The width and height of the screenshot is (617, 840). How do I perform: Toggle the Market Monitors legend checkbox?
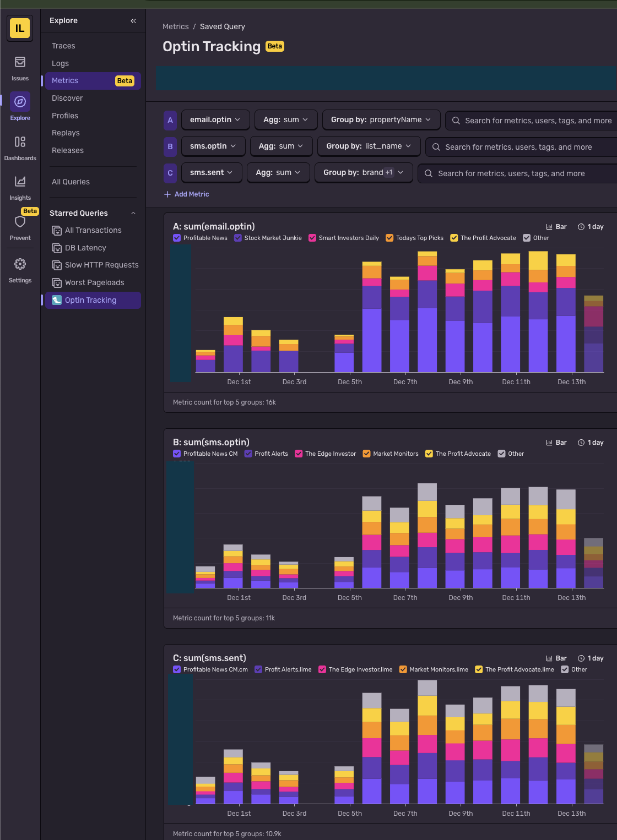pos(367,454)
